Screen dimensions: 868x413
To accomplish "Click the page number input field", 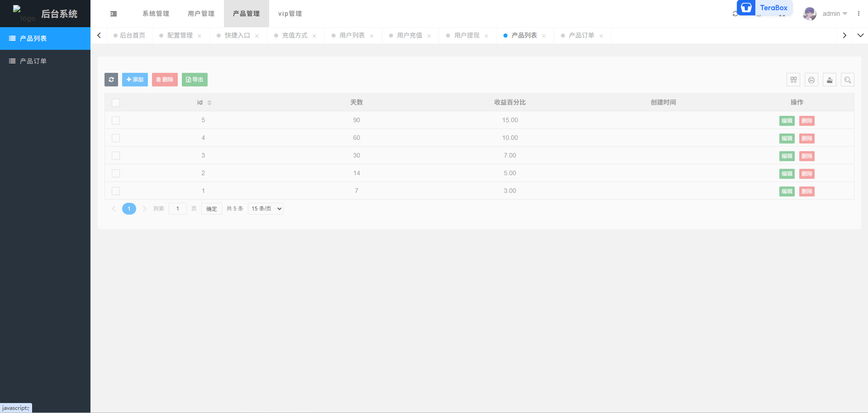I will click(x=178, y=209).
